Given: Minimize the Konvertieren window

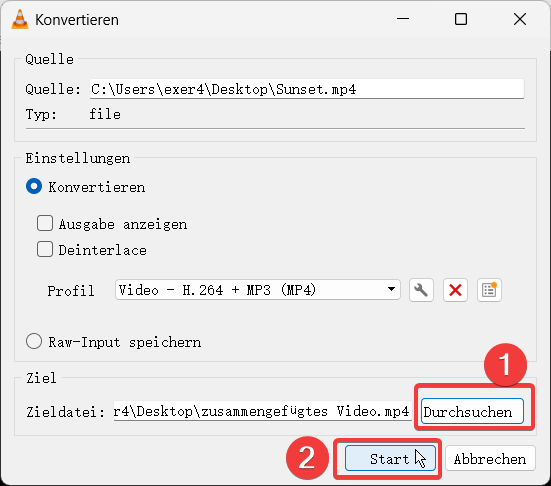Looking at the screenshot, I should click(403, 19).
